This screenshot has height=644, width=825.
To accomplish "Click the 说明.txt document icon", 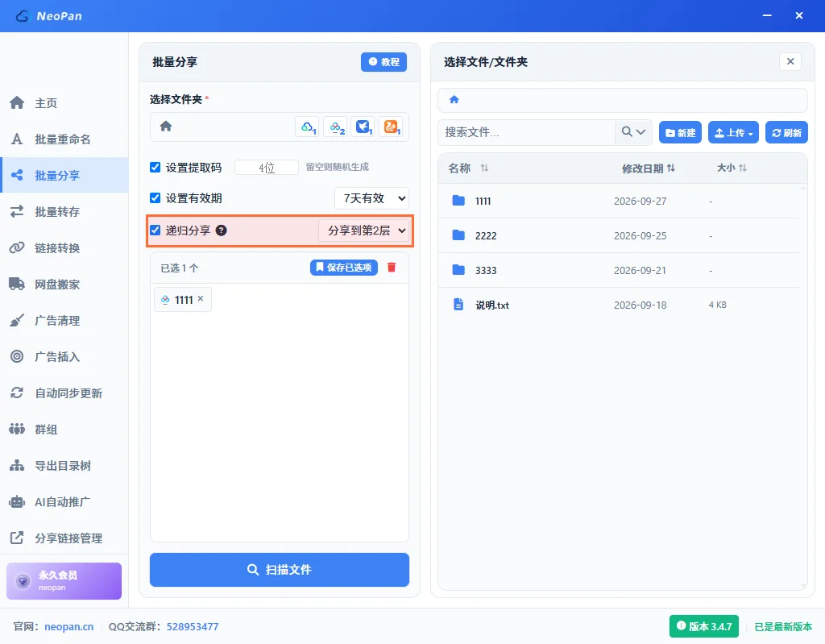I will [x=458, y=305].
